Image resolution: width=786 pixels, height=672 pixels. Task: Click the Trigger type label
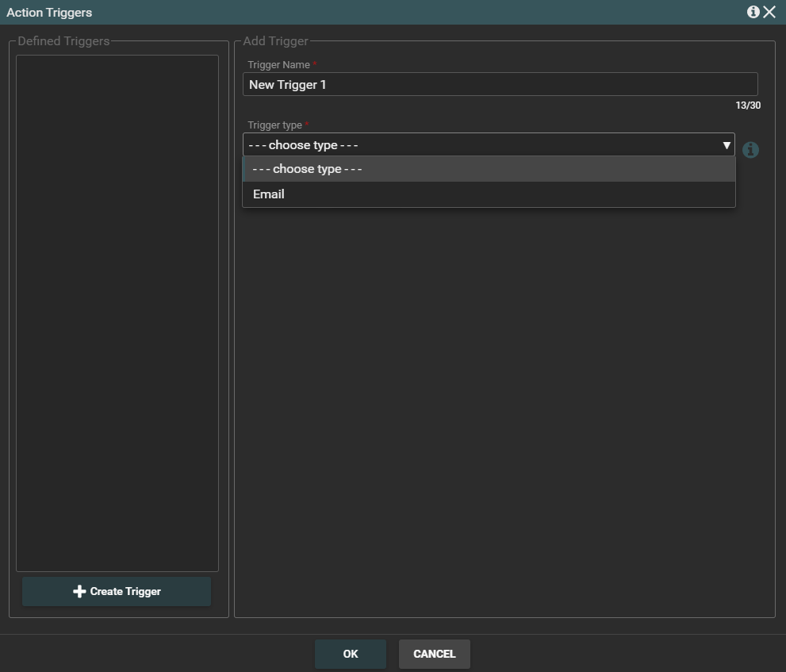(274, 125)
